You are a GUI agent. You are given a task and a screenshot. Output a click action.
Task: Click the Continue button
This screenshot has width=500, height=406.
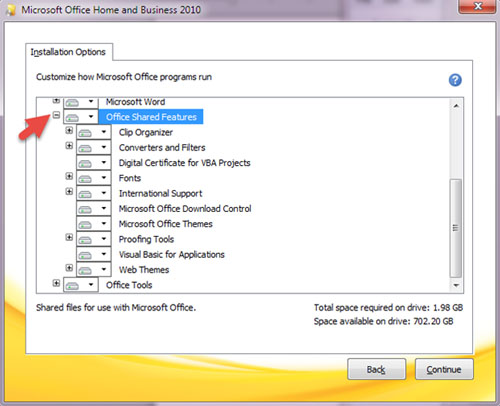(444, 369)
